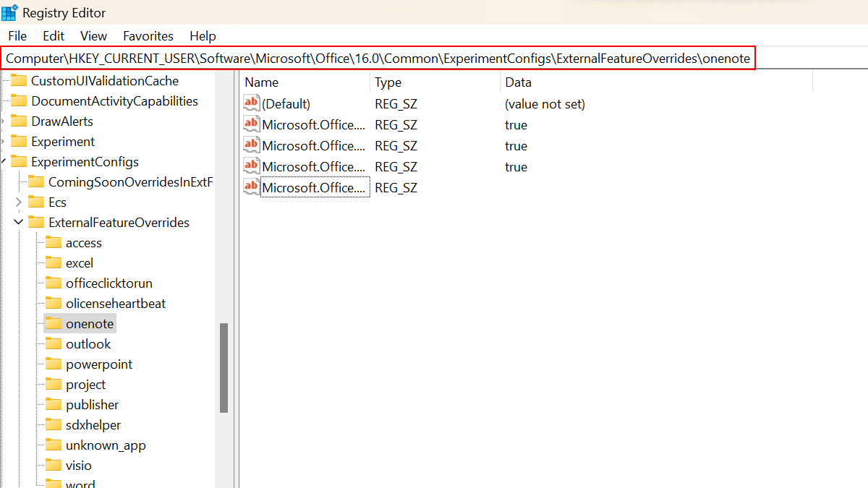Select the powerpoint key label
The image size is (868, 488).
click(99, 364)
